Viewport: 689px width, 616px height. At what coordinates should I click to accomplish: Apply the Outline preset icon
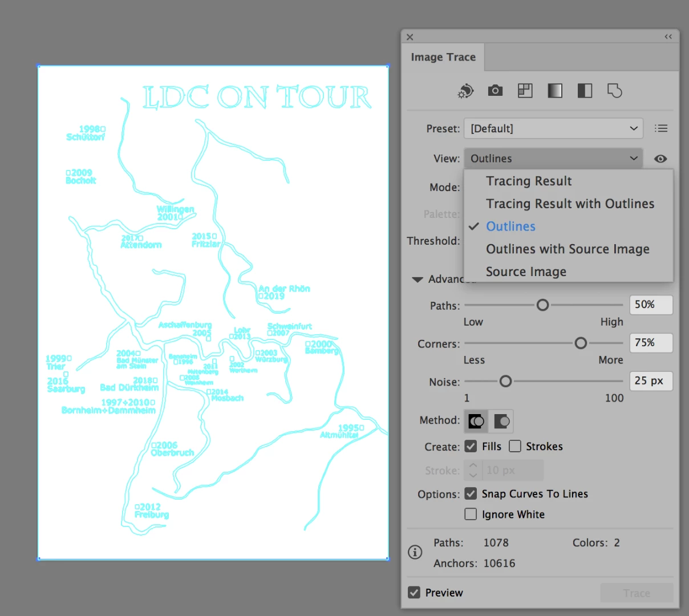(615, 91)
